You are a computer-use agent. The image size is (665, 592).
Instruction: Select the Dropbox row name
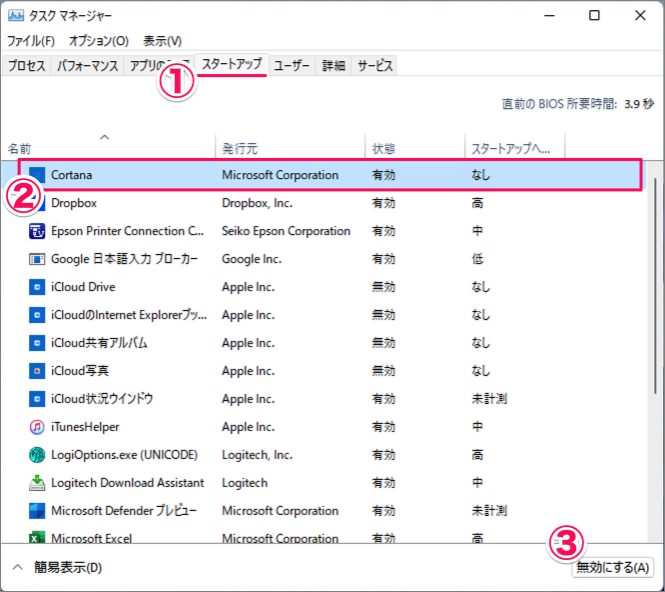coord(74,203)
